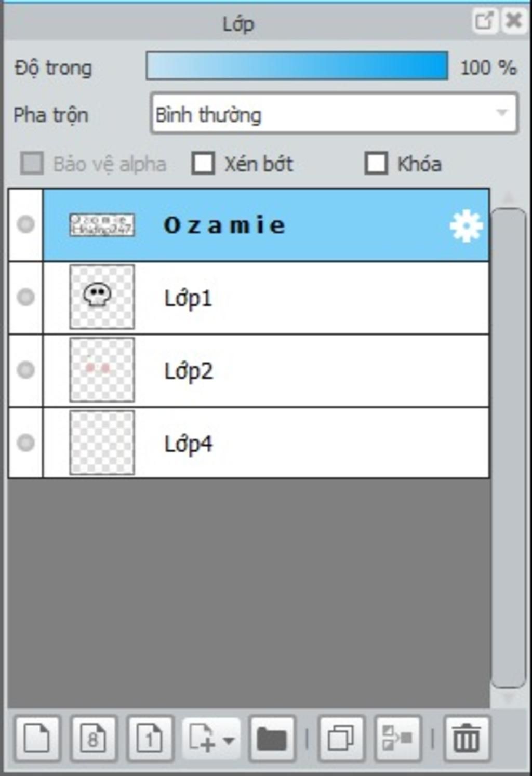Image resolution: width=532 pixels, height=776 pixels.
Task: Click the Lớp1 skull thumbnail
Action: [102, 297]
